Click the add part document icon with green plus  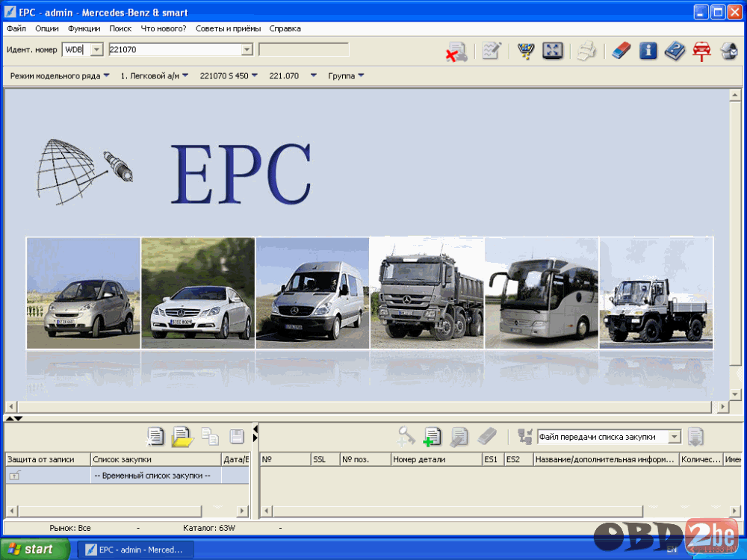(x=432, y=437)
